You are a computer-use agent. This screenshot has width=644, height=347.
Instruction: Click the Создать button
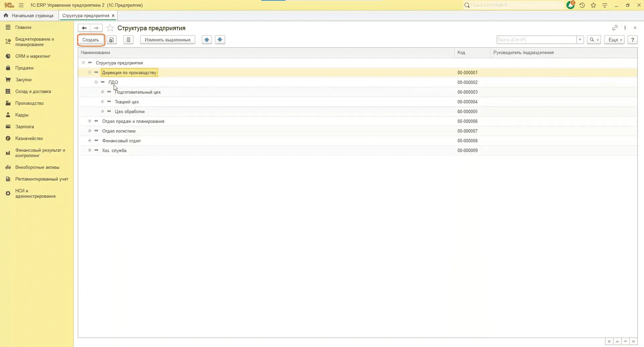[91, 40]
